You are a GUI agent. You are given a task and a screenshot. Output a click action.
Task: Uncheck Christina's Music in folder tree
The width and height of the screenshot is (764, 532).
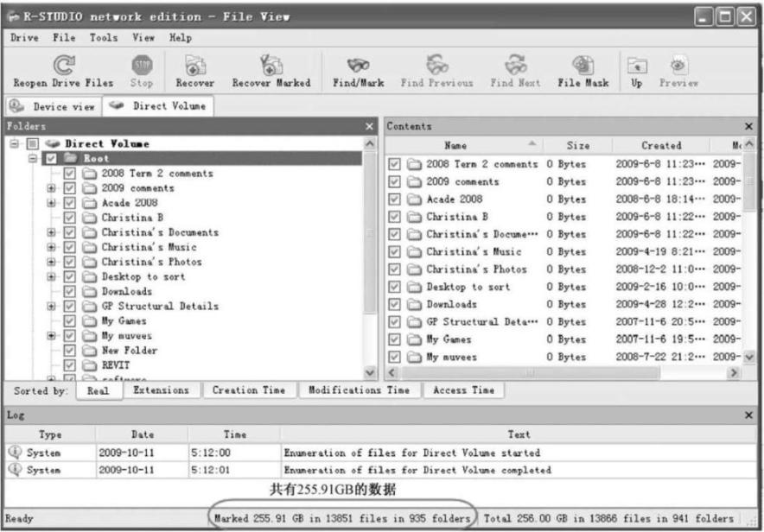click(70, 247)
